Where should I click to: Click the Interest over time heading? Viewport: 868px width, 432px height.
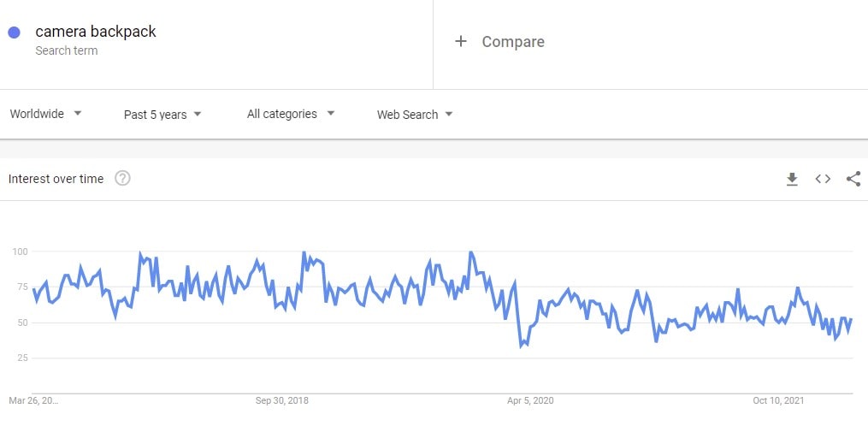[56, 179]
